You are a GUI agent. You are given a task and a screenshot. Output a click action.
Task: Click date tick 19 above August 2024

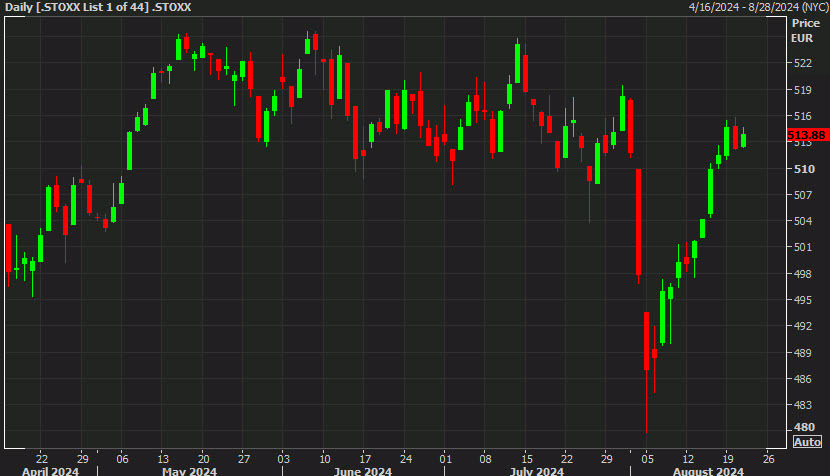tap(728, 459)
